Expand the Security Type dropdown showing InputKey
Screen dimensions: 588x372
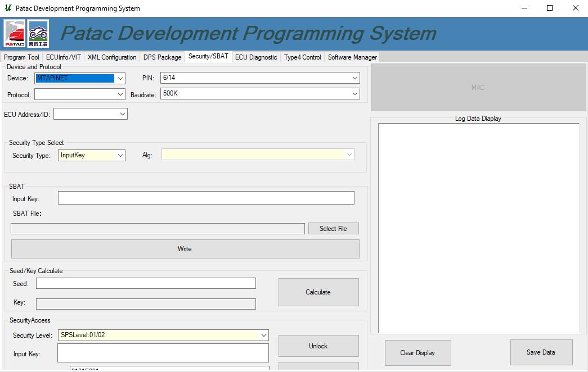[x=119, y=154]
